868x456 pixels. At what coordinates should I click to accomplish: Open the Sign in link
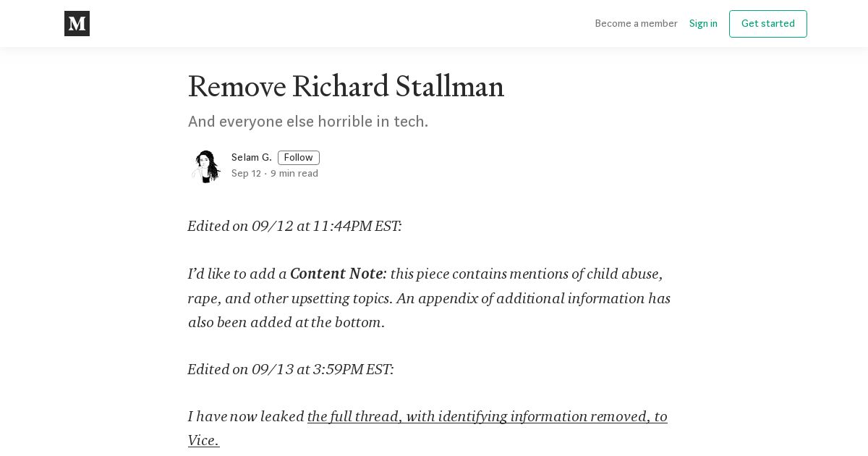tap(703, 24)
